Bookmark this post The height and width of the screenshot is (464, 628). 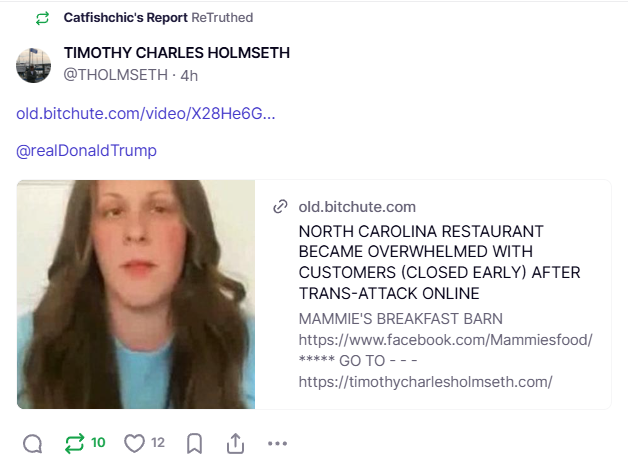click(194, 444)
